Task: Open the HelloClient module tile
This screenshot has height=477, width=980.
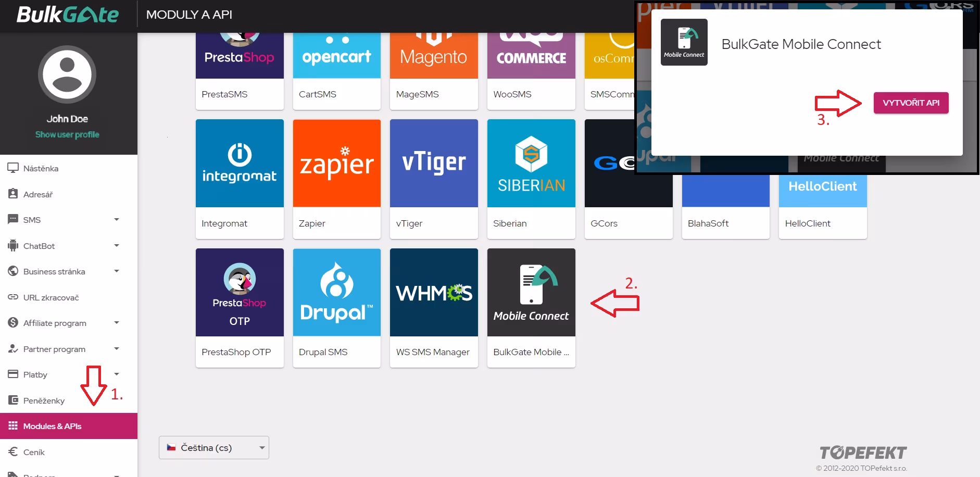Action: click(x=823, y=207)
